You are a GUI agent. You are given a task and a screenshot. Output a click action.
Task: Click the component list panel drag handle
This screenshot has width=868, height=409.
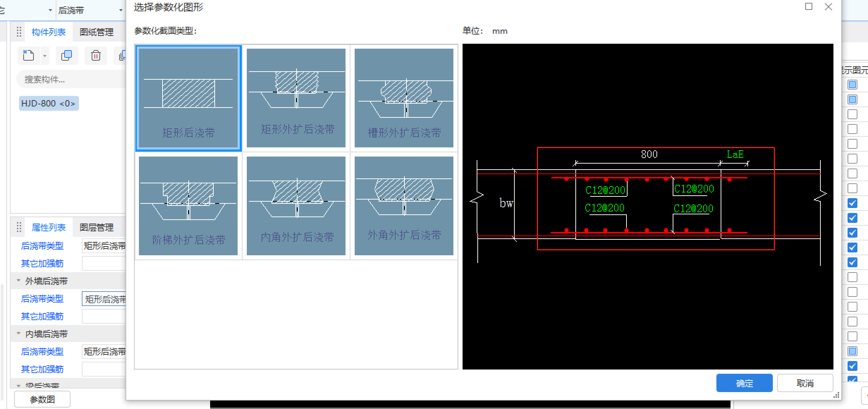point(19,32)
